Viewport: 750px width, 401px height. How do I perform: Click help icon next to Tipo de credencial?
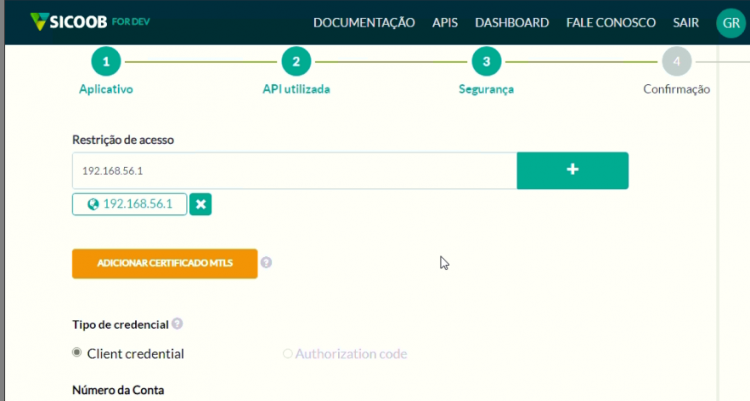(x=177, y=324)
